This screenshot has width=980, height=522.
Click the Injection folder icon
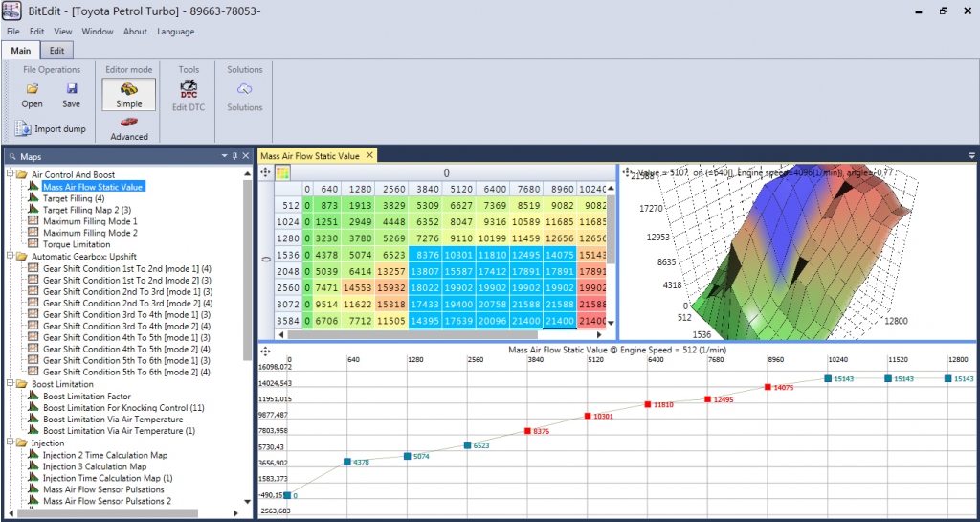click(21, 443)
